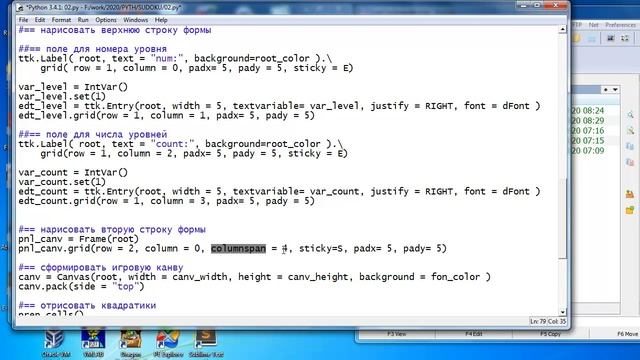Open the panel dropdown arrow in file manager
The image size is (640, 360).
tap(615, 89)
